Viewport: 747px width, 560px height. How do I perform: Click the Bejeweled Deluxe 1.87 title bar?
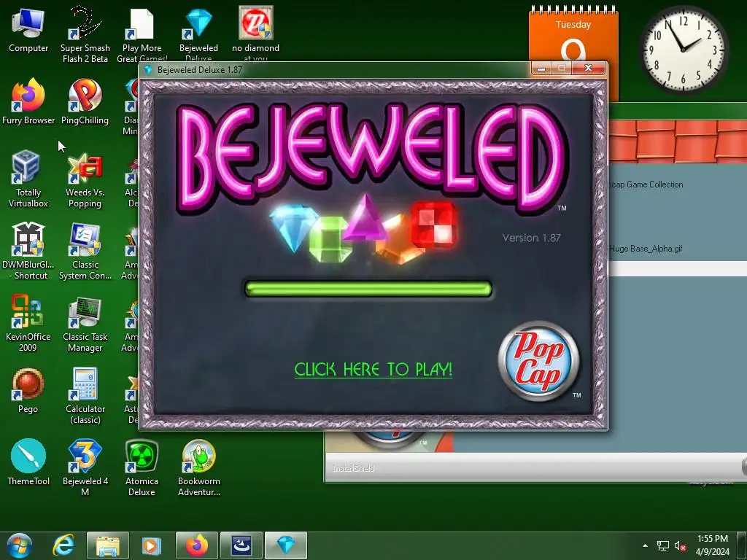(333, 69)
